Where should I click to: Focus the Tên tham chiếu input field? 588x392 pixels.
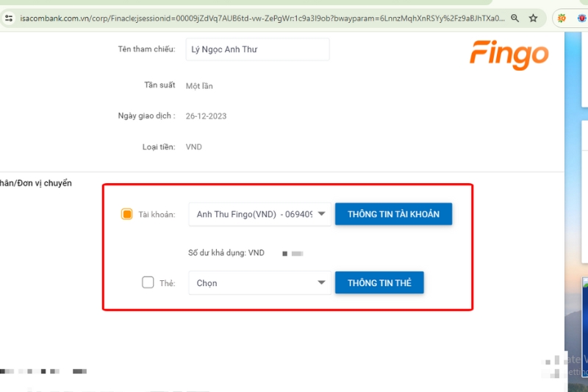coord(257,49)
